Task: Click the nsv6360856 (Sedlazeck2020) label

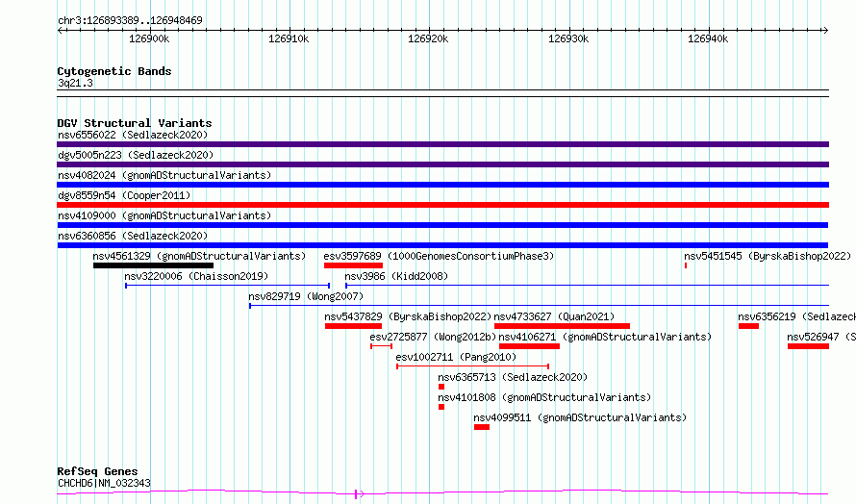Action: (133, 236)
